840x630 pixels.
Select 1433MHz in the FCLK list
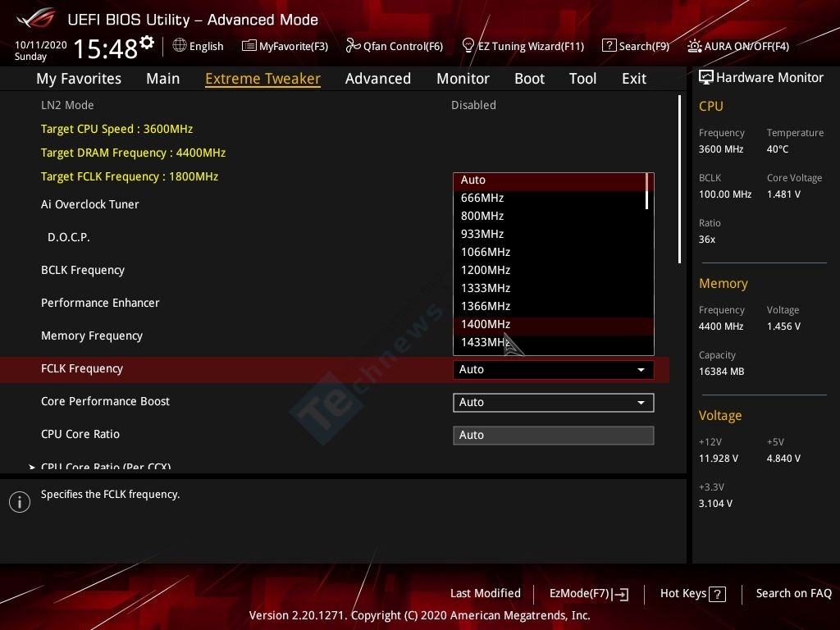pyautogui.click(x=550, y=342)
